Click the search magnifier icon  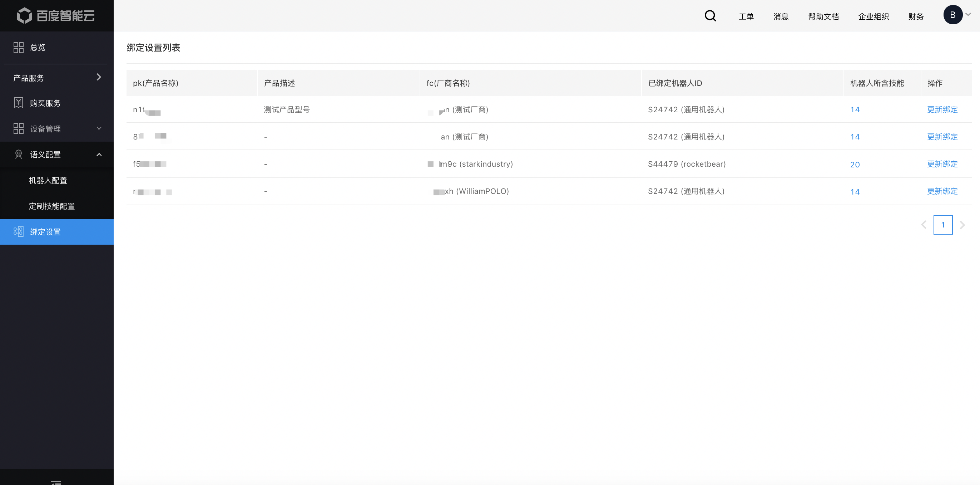[x=710, y=16]
